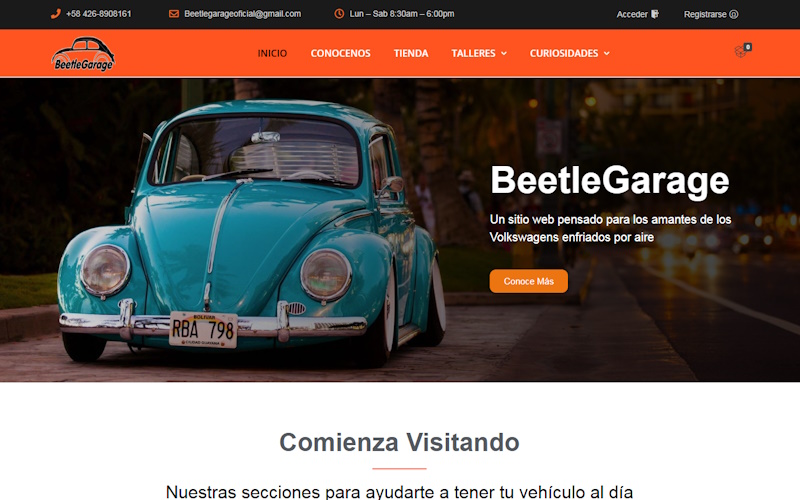Click the login icon next to Acceder
Viewport: 800px width, 500px height.
pos(655,14)
